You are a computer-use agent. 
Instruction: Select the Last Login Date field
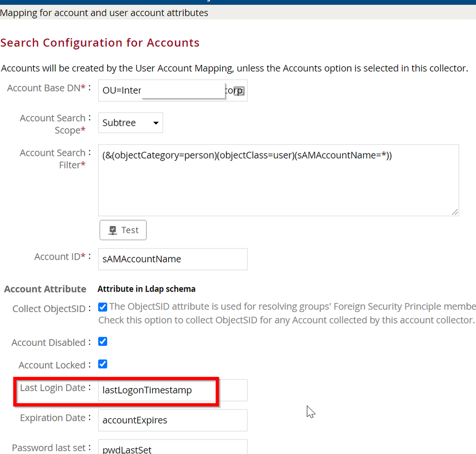point(172,390)
